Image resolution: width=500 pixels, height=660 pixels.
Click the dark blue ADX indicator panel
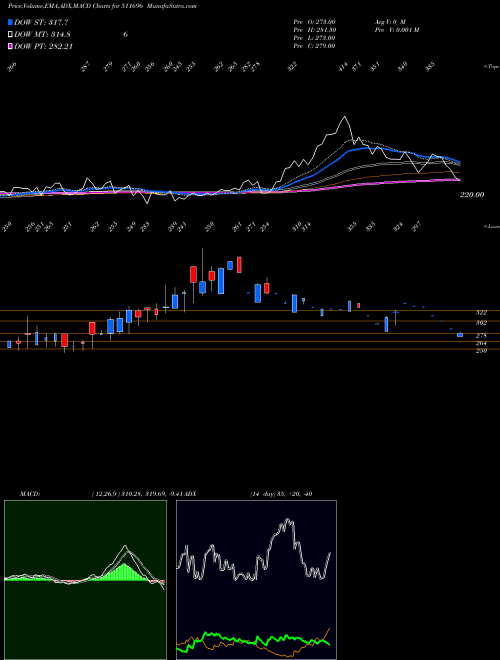pyautogui.click(x=256, y=580)
